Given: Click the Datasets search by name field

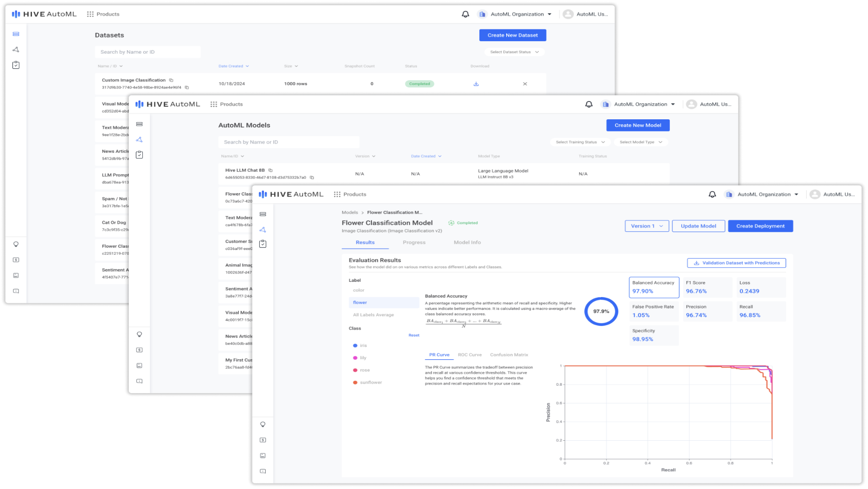Looking at the screenshot, I should pos(148,52).
